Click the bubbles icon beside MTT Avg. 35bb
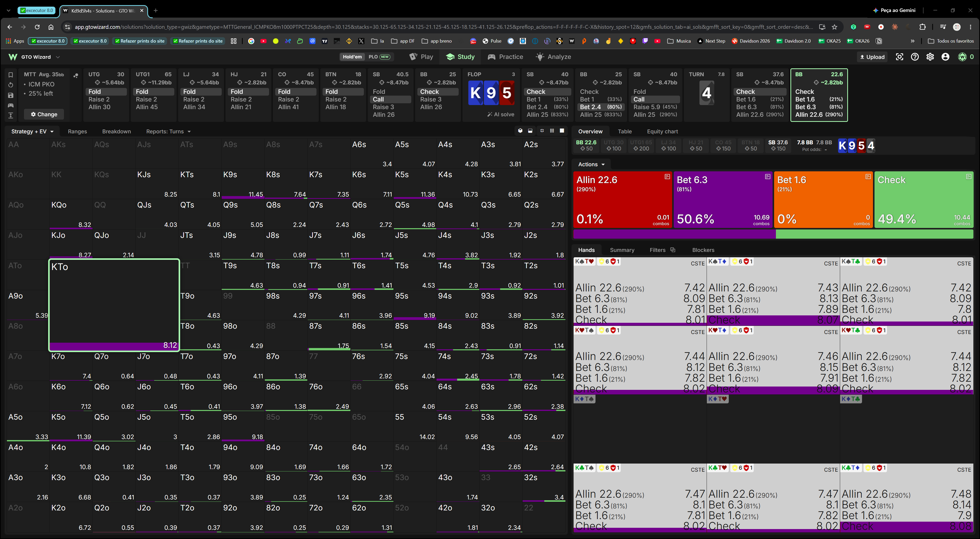Screen dimensions: 980x539 pos(76,75)
